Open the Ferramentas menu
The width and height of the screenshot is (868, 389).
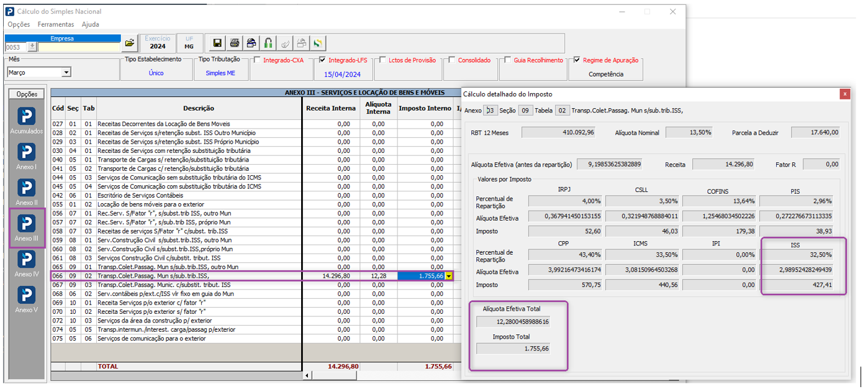pos(56,24)
